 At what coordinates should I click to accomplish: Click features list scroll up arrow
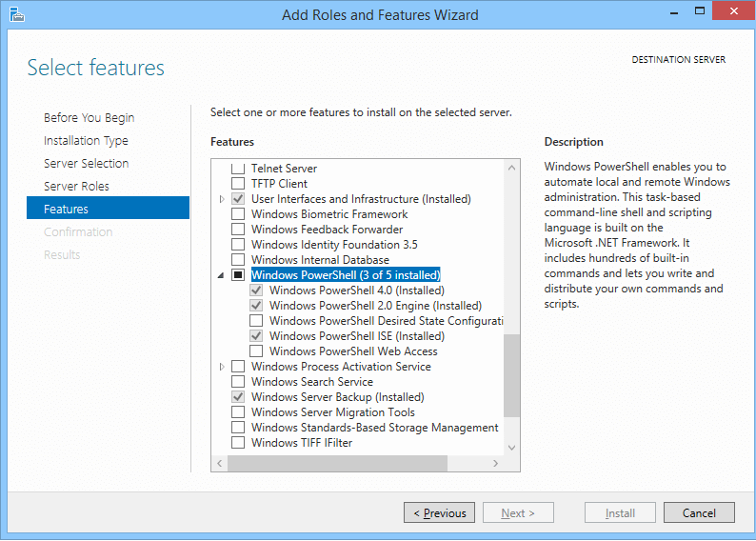click(511, 168)
